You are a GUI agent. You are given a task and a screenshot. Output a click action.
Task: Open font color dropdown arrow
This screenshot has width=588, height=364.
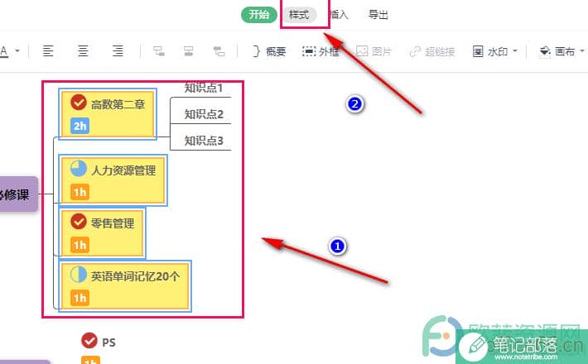[x=17, y=51]
